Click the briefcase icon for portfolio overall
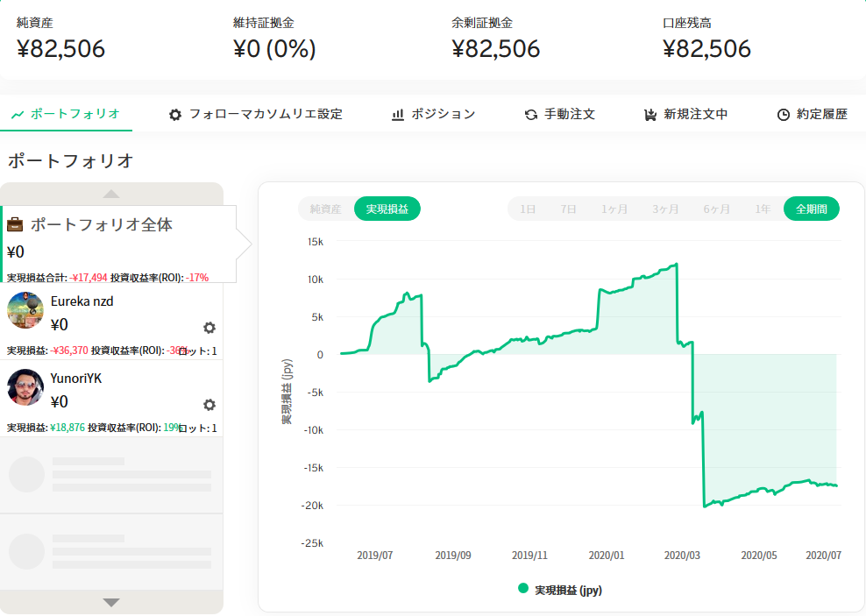Image resolution: width=866 pixels, height=616 pixels. (15, 225)
